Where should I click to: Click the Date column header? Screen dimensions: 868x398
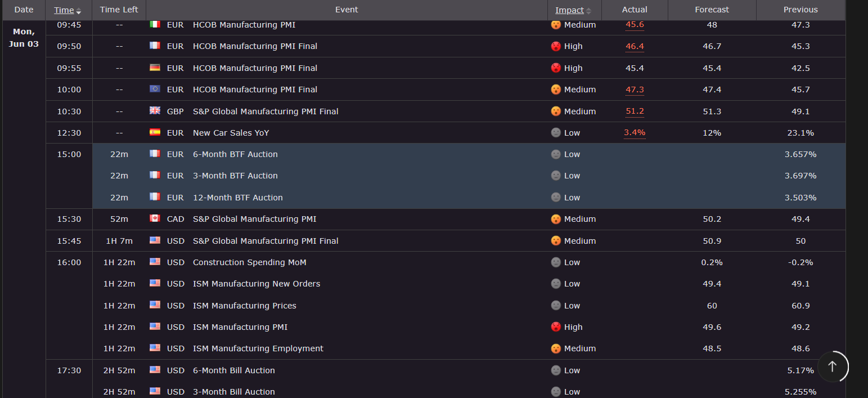[24, 10]
